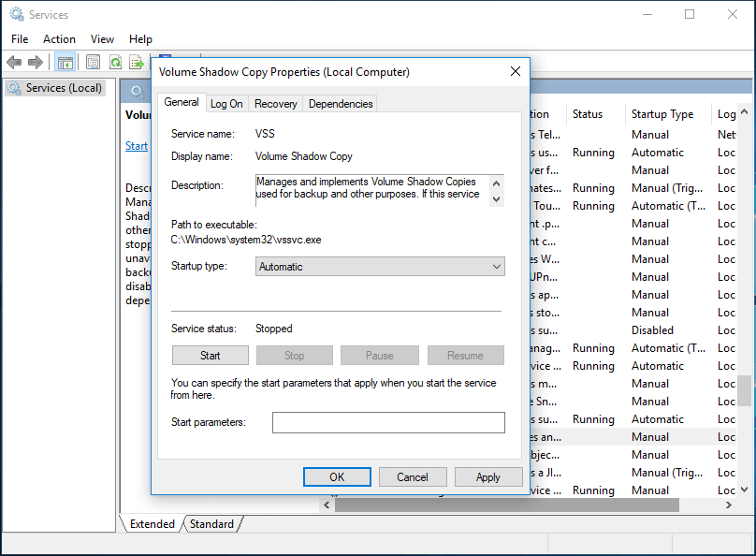Click the vertical scrollbar up arrow
The height and width of the screenshot is (556, 756).
point(745,112)
